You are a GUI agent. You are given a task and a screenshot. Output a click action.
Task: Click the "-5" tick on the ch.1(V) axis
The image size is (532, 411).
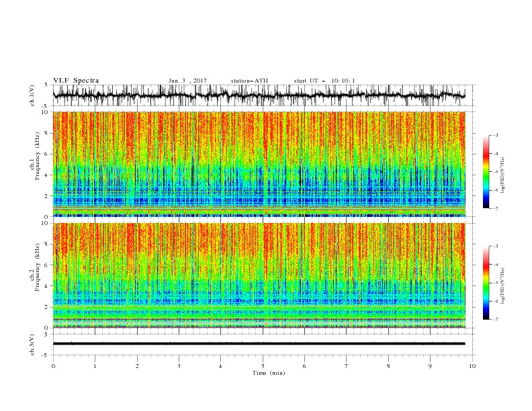[46, 106]
